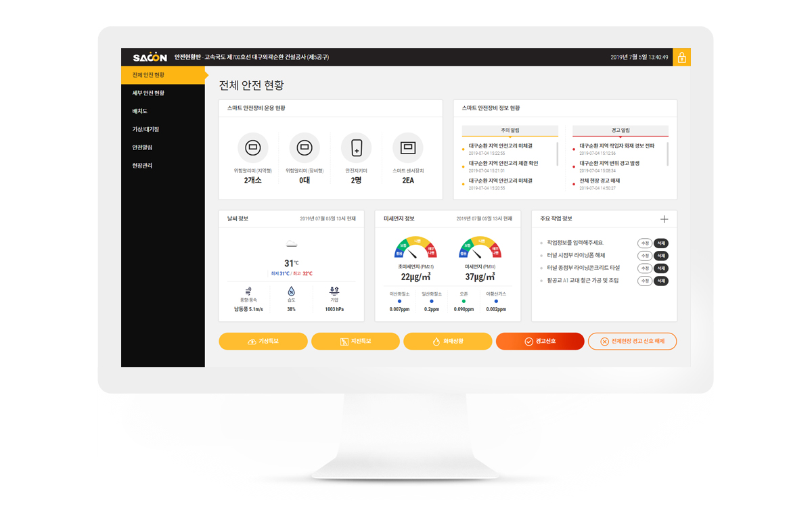Screen dimensions: 812x514
Task: Click the 2EA count value
Action: pyautogui.click(x=408, y=181)
